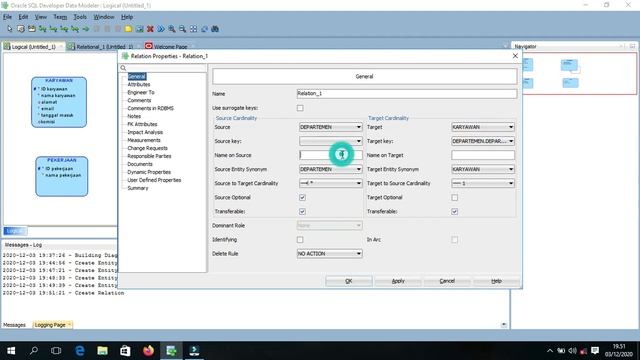Image resolution: width=640 pixels, height=360 pixels.
Task: Click the Apply button
Action: point(398,281)
